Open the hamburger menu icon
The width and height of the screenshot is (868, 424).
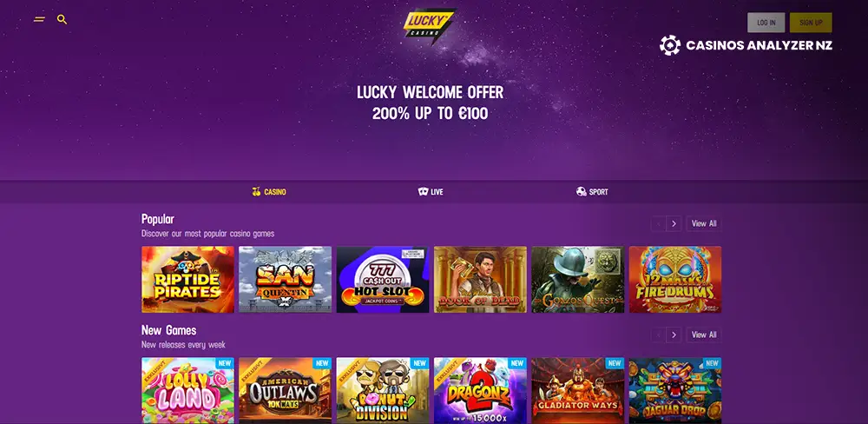(x=39, y=19)
